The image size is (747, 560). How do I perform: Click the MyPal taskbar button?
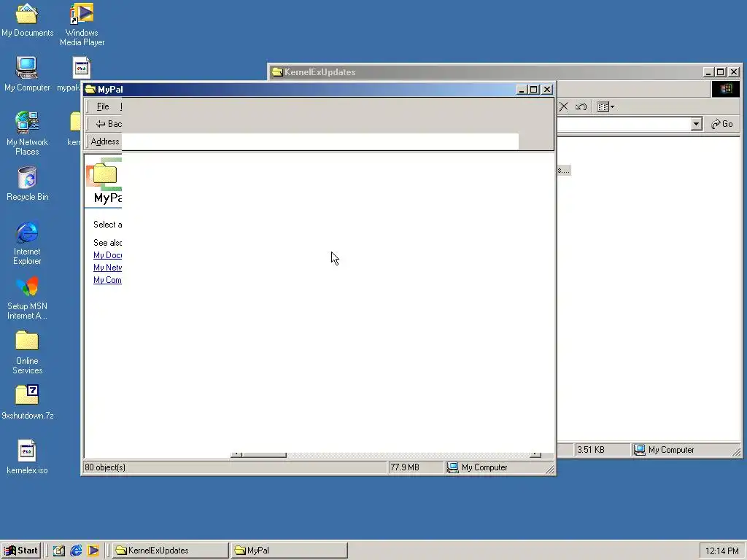(x=290, y=551)
